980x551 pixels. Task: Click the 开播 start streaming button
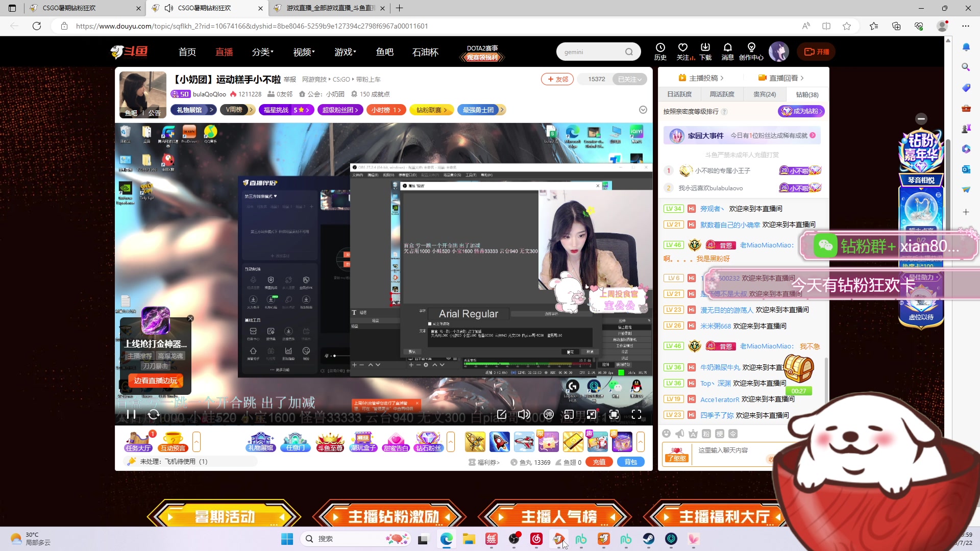(x=817, y=52)
